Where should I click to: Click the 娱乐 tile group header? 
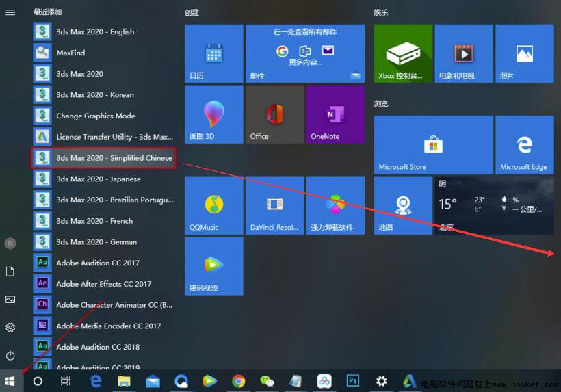(x=381, y=12)
